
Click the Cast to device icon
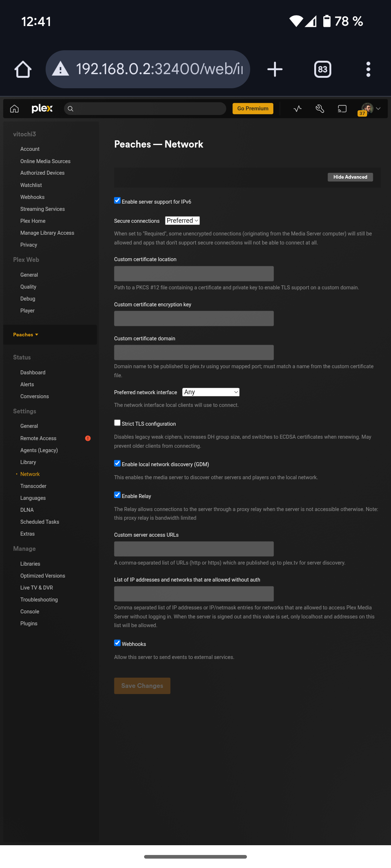[x=342, y=109]
